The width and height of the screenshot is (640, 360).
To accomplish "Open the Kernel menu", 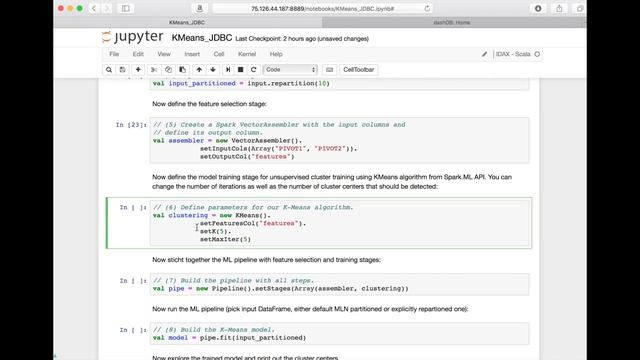I will [x=247, y=54].
